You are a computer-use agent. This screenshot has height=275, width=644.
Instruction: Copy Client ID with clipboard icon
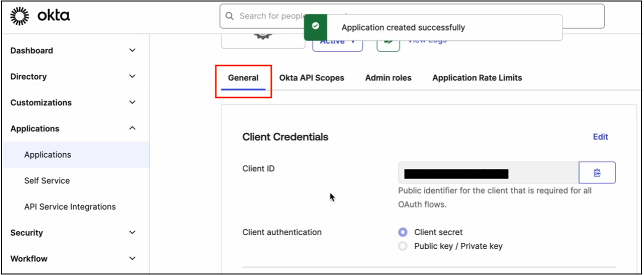tap(597, 172)
